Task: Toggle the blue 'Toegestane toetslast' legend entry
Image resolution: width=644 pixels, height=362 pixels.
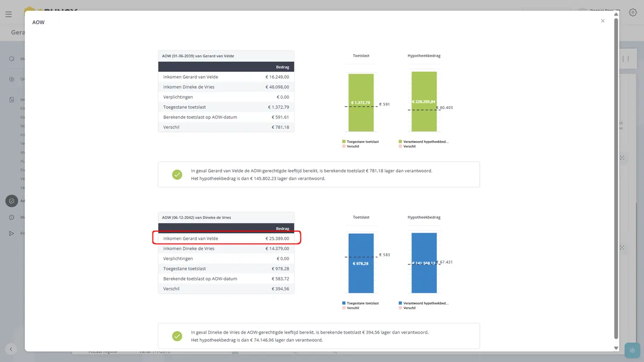Action: click(x=361, y=303)
